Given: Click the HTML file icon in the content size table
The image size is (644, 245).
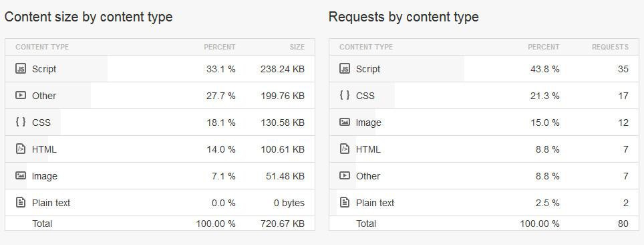Looking at the screenshot, I should (x=21, y=149).
